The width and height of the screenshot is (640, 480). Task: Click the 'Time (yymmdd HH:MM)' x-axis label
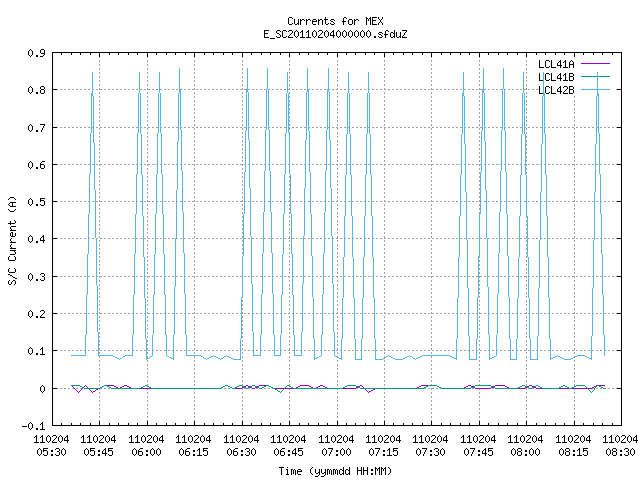click(x=335, y=471)
